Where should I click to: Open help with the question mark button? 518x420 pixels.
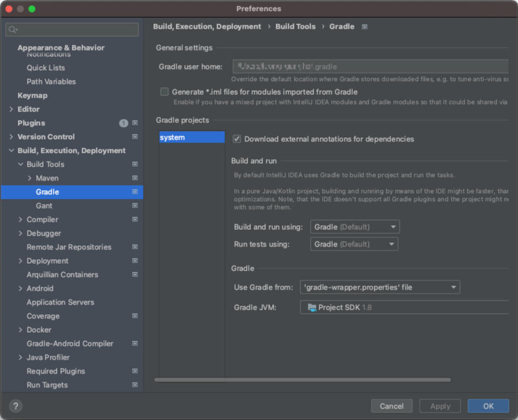click(x=16, y=406)
